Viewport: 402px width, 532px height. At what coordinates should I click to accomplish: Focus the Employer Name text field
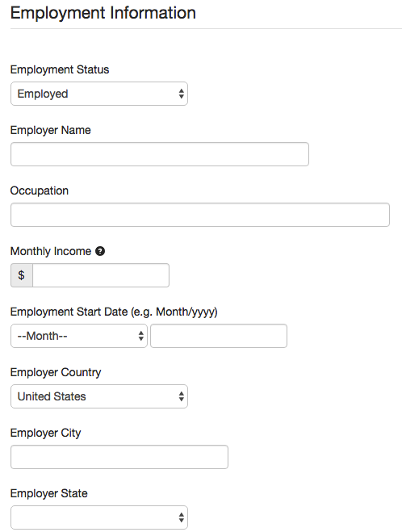click(x=160, y=154)
